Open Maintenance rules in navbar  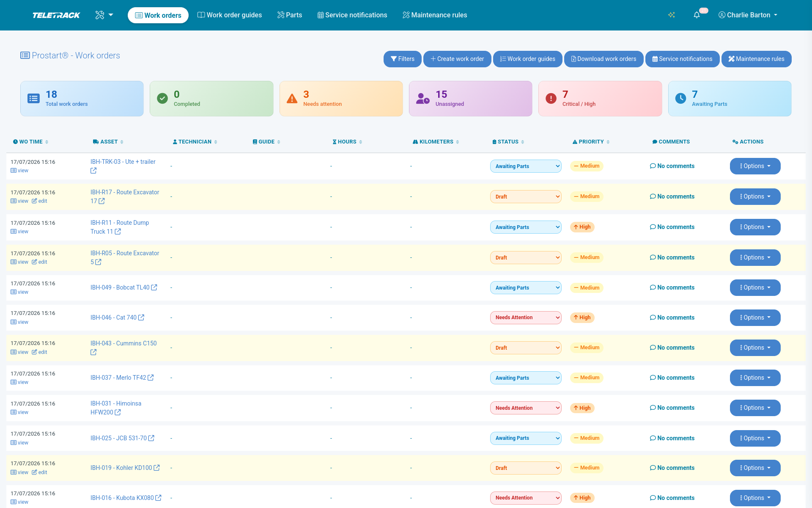[435, 15]
